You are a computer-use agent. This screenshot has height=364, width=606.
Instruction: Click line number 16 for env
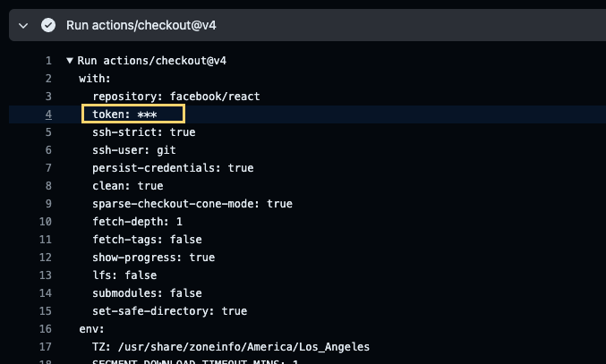pos(46,329)
